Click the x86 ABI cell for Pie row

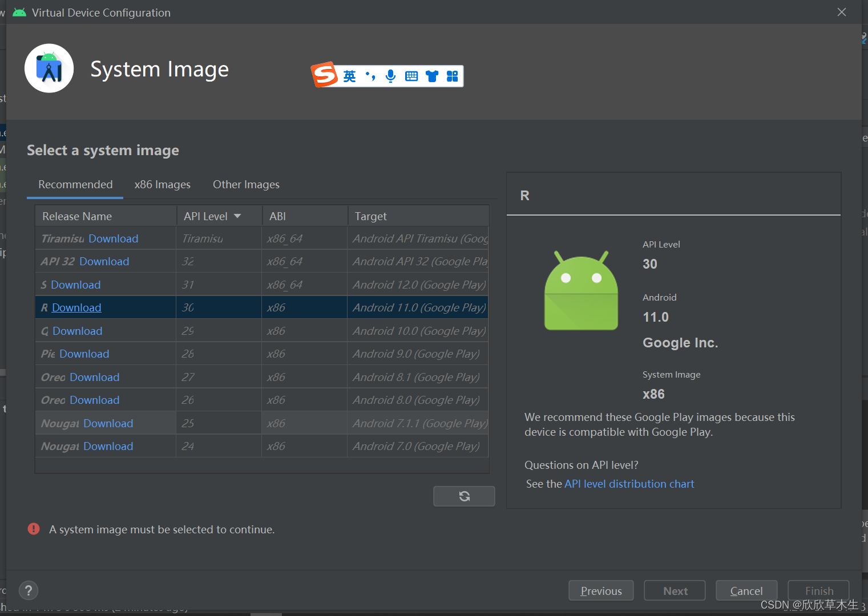coord(305,354)
